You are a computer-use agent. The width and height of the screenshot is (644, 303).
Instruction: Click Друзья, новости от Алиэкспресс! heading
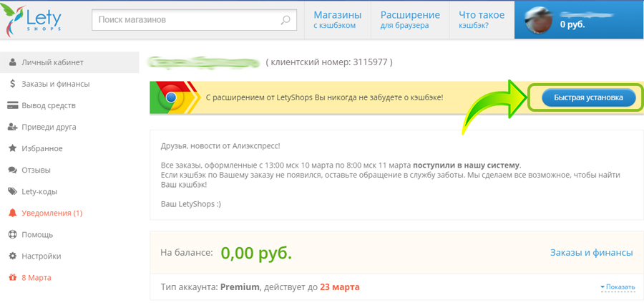[x=221, y=146]
